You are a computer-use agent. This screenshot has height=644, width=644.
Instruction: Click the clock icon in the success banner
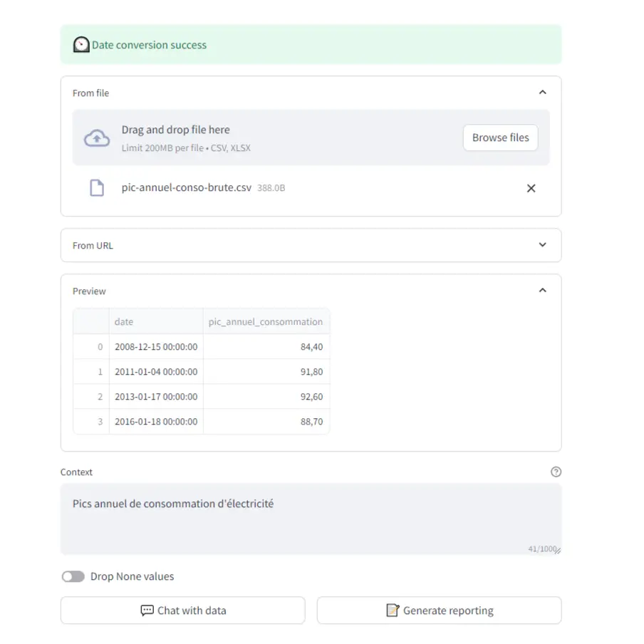tap(81, 45)
